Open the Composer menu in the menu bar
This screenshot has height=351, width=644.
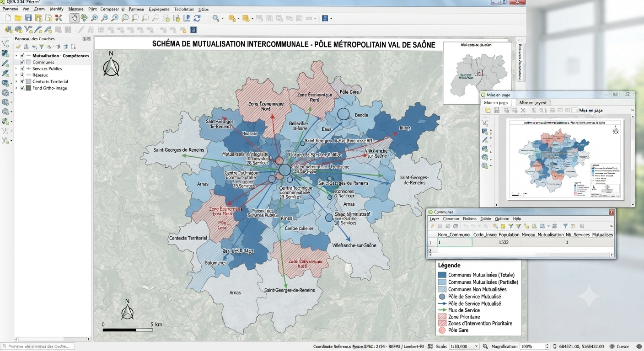click(109, 9)
